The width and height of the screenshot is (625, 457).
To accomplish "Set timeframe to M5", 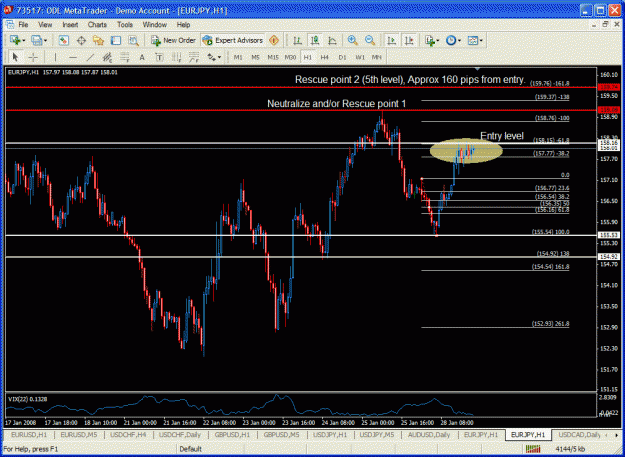I will click(256, 57).
